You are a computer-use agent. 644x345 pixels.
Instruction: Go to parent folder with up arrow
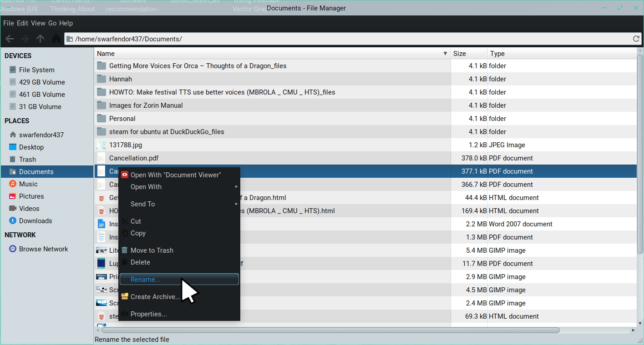(41, 39)
